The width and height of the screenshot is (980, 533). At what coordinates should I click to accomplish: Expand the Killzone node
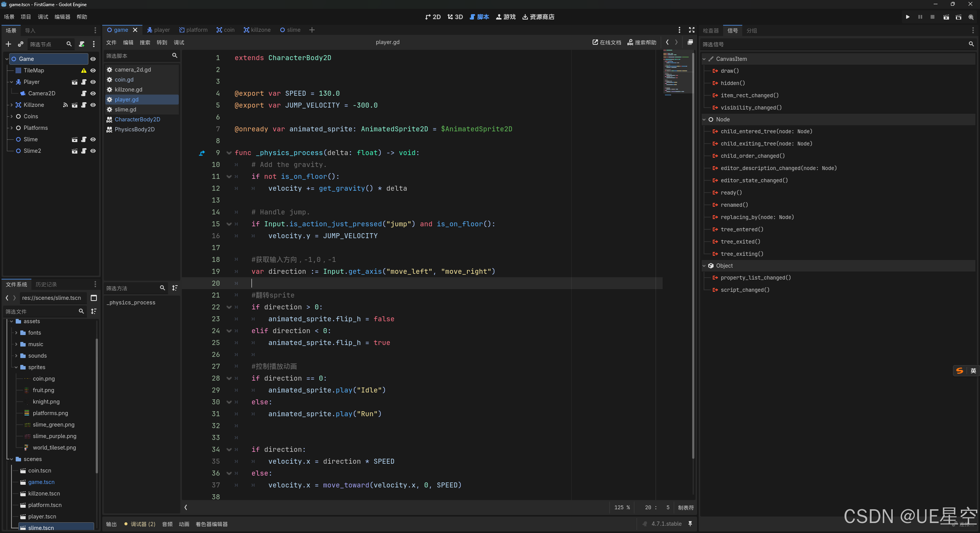point(11,105)
